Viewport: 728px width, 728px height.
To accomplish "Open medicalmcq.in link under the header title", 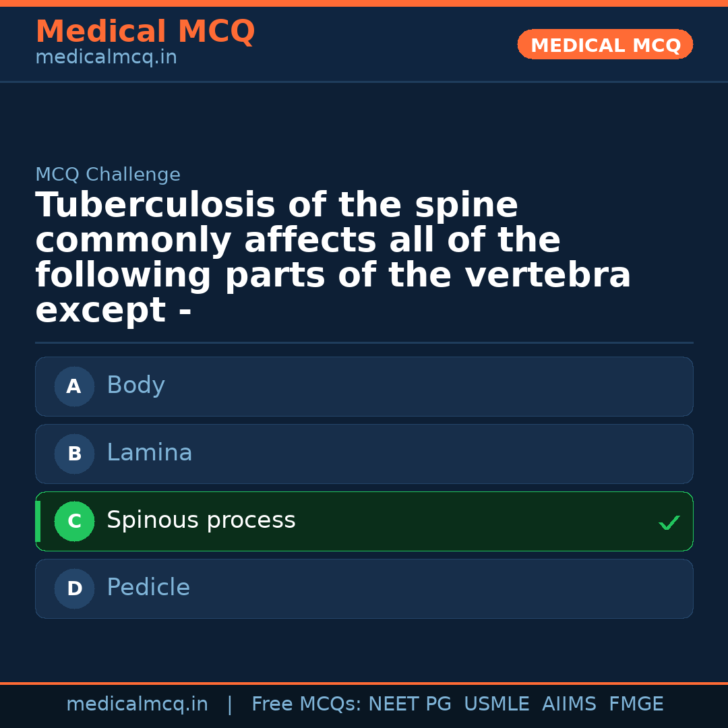I will click(106, 58).
